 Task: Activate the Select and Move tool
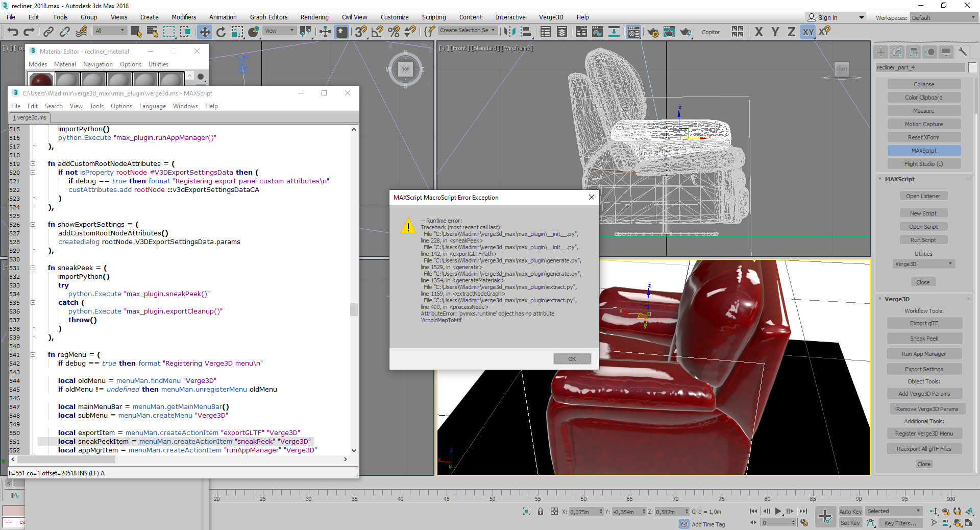[x=205, y=32]
